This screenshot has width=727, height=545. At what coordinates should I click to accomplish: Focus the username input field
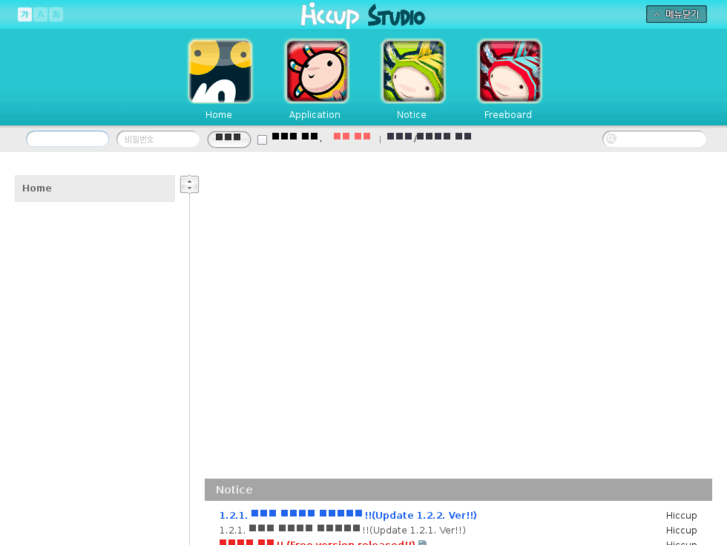pos(67,139)
